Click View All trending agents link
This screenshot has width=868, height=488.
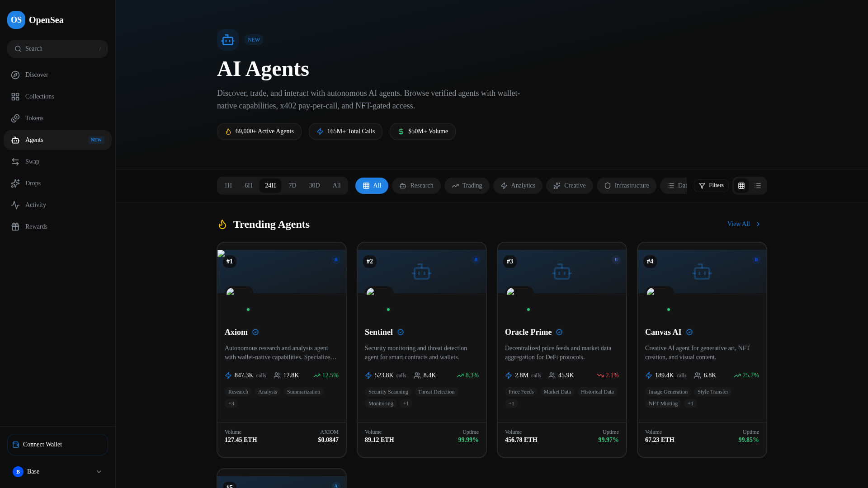(744, 224)
